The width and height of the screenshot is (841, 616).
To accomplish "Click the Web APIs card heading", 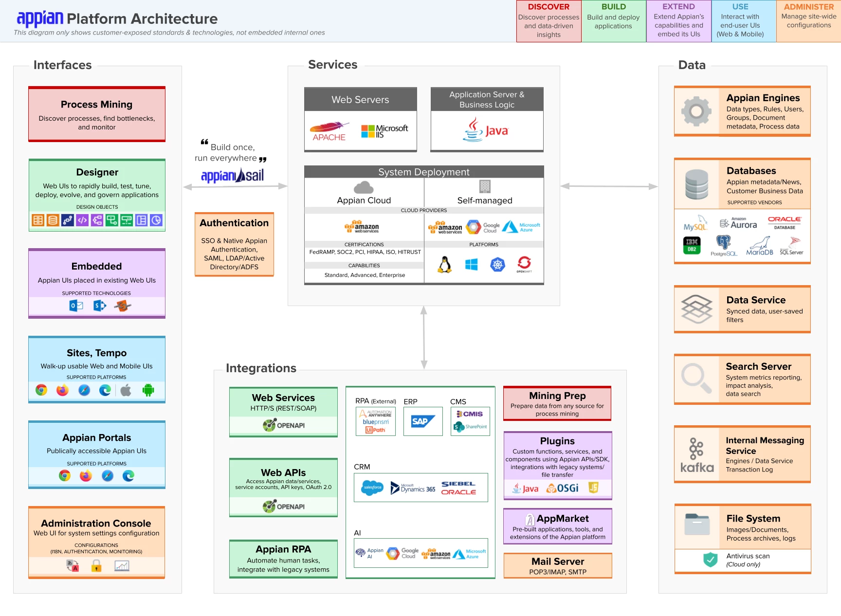I will 283,472.
